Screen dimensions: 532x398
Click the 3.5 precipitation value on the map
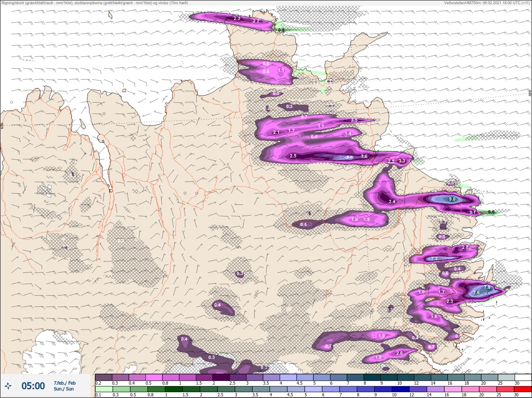click(x=354, y=120)
